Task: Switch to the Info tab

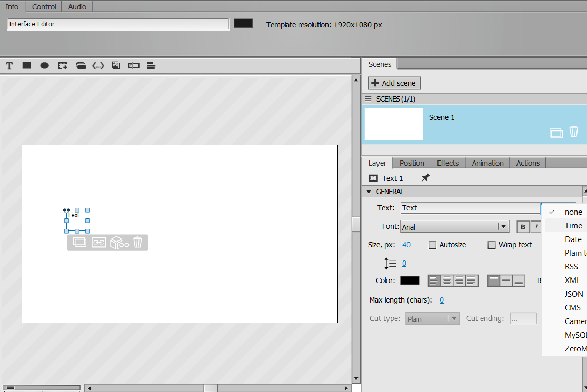Action: pos(12,7)
